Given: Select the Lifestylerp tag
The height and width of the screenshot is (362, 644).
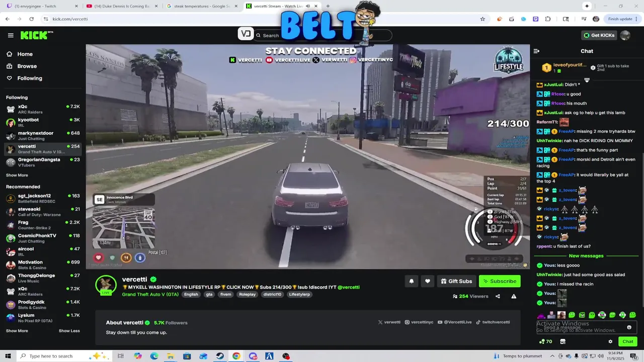Looking at the screenshot, I should point(299,295).
